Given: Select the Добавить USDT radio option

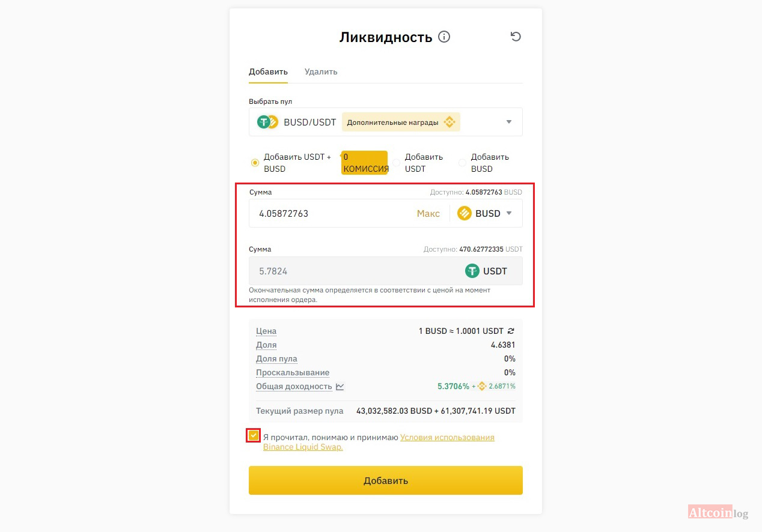Looking at the screenshot, I should pos(397,163).
